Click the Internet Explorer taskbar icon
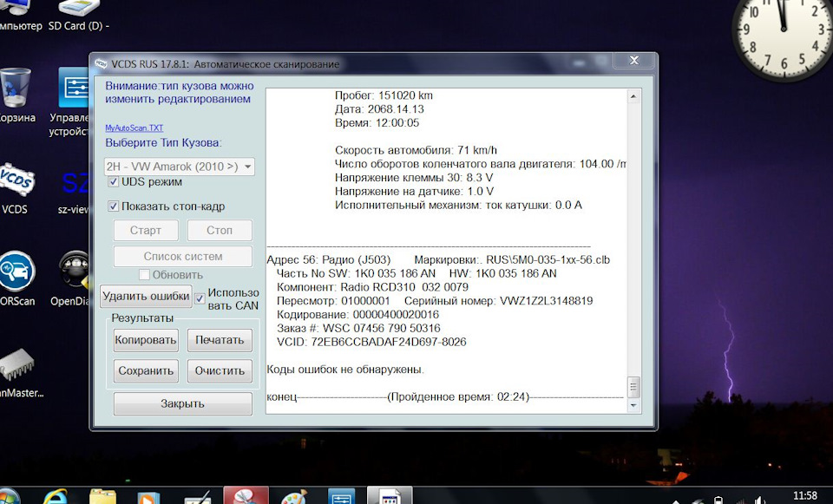Viewport: 833px width, 504px height. 56,497
